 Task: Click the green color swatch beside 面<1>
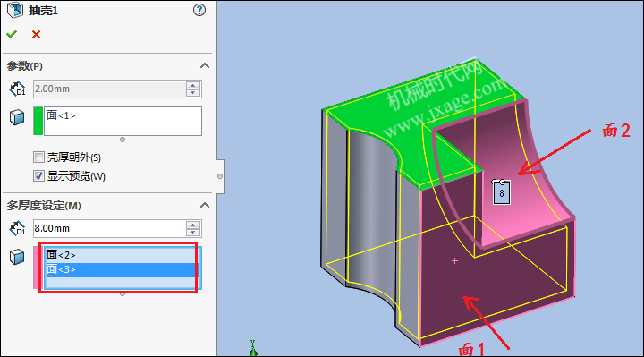(38, 121)
